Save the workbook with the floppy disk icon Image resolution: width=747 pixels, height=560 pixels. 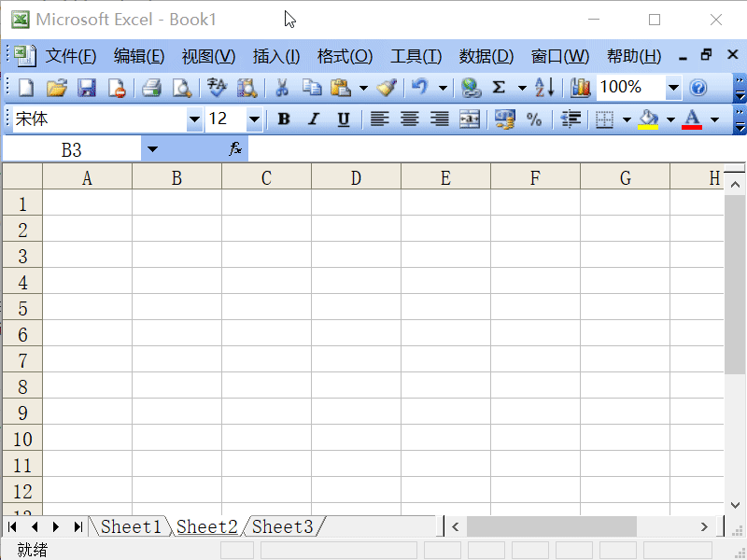[x=87, y=88]
